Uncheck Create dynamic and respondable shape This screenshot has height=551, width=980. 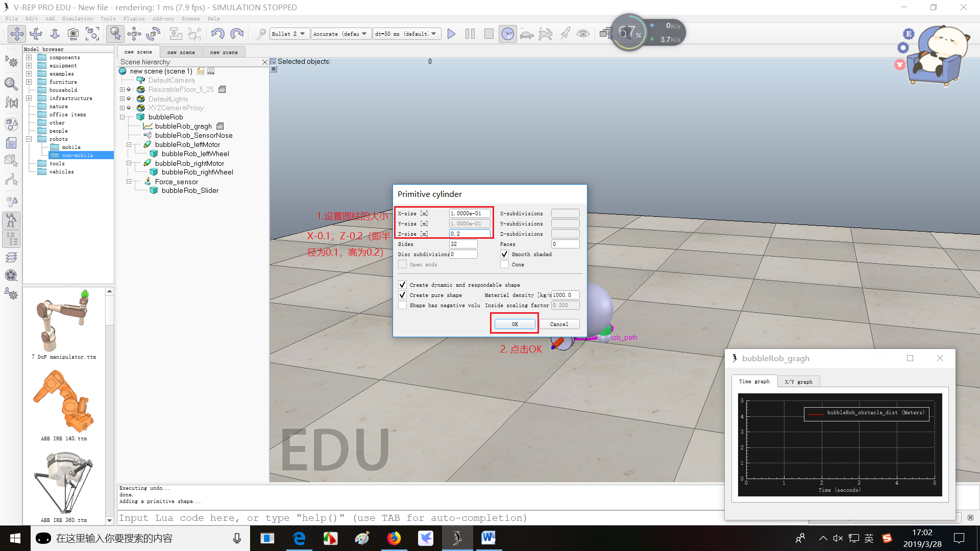pyautogui.click(x=402, y=285)
